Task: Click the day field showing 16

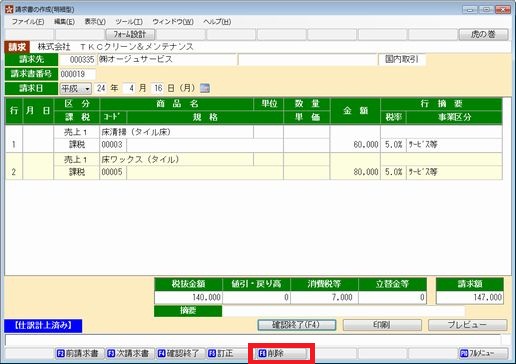Action: [158, 88]
